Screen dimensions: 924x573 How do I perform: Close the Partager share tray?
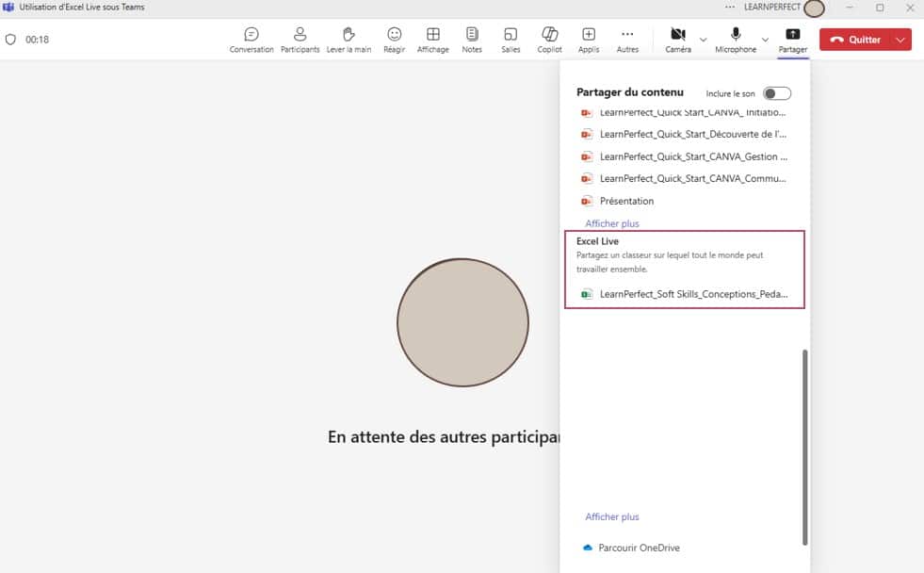pyautogui.click(x=792, y=41)
